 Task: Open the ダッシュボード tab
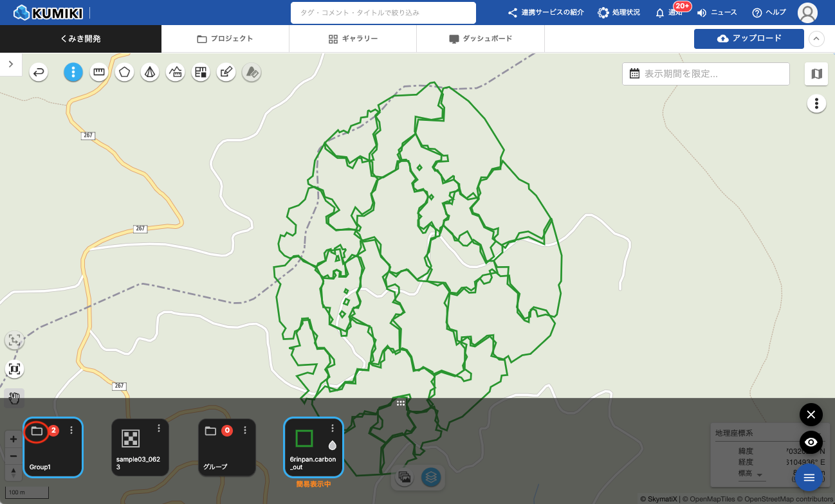(x=481, y=39)
